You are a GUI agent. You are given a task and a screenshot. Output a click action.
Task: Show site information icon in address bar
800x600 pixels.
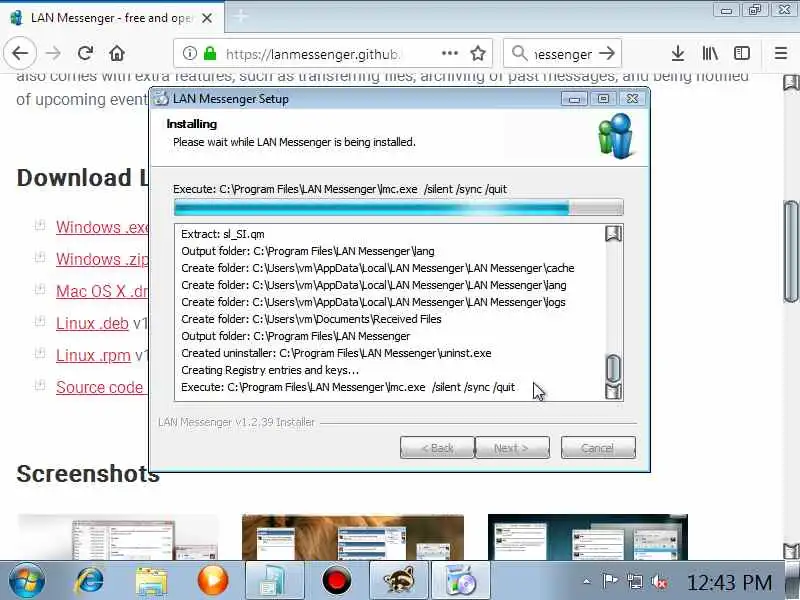coord(189,53)
